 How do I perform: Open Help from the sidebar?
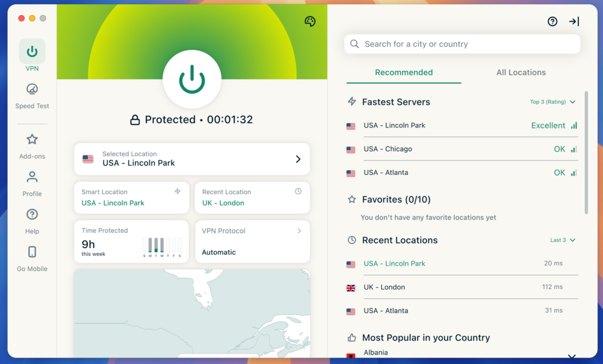tap(32, 214)
